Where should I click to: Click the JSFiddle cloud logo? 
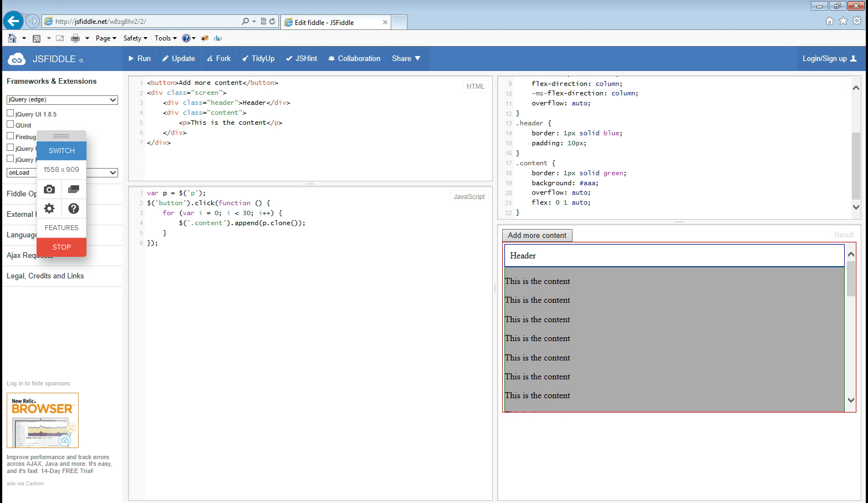(x=16, y=58)
